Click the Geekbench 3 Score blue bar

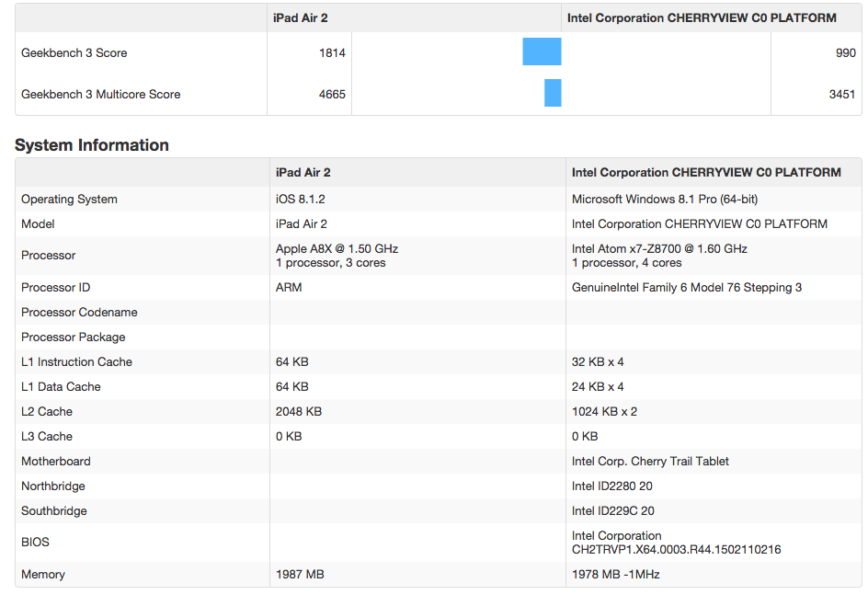[x=542, y=51]
